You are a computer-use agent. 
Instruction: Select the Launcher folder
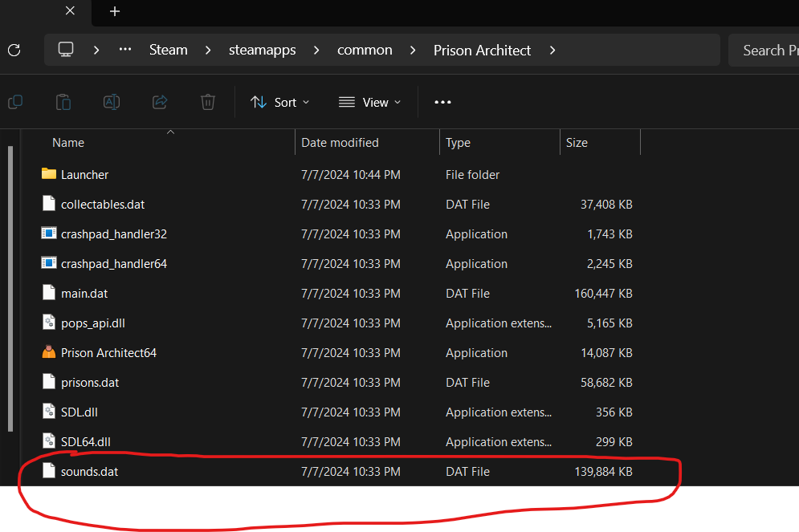[84, 175]
